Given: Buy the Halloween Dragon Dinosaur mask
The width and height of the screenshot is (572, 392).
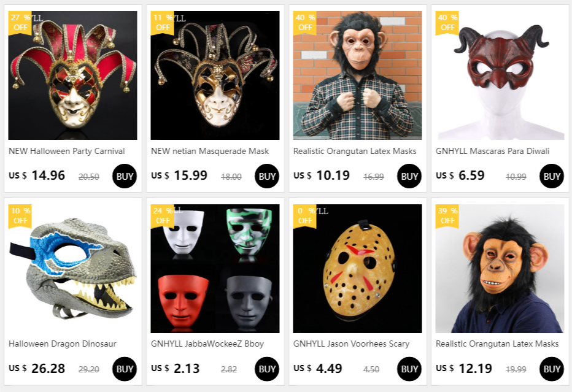Looking at the screenshot, I should pos(125,369).
